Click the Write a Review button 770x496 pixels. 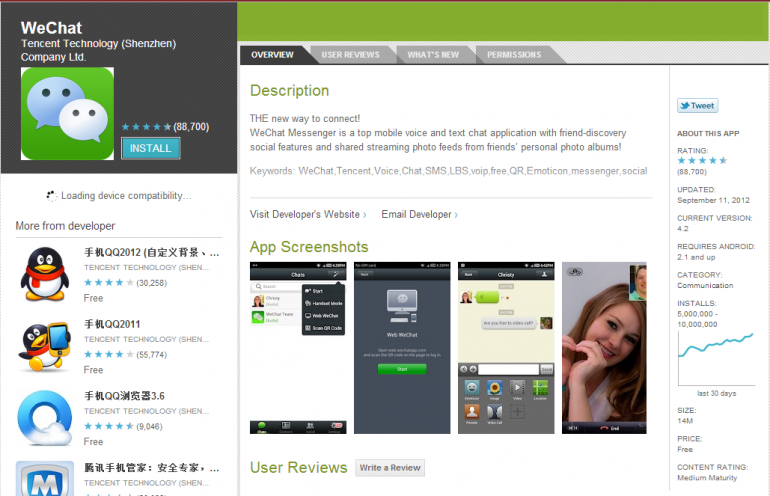click(x=390, y=468)
